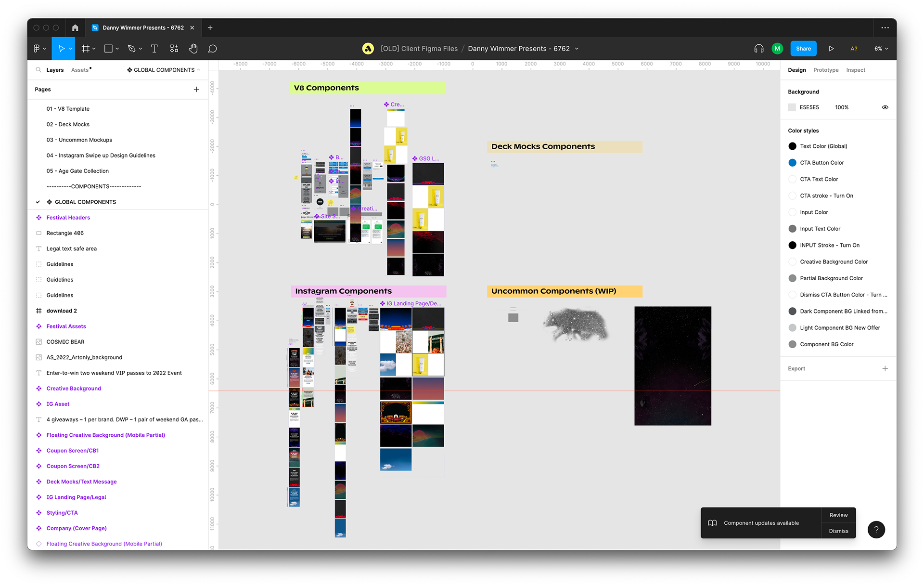The image size is (924, 586).
Task: Select the GLOBAL COMPONENTS checked page
Action: 85,202
